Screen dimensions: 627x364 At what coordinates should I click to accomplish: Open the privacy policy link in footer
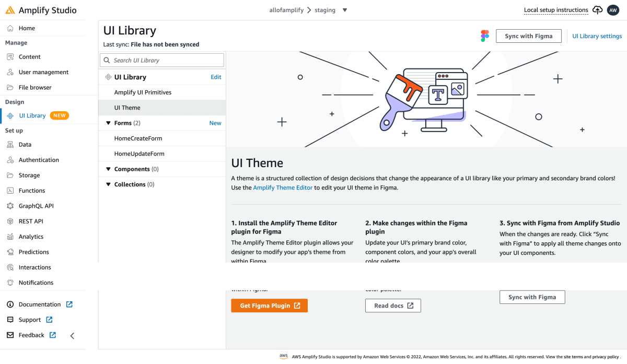point(605,357)
